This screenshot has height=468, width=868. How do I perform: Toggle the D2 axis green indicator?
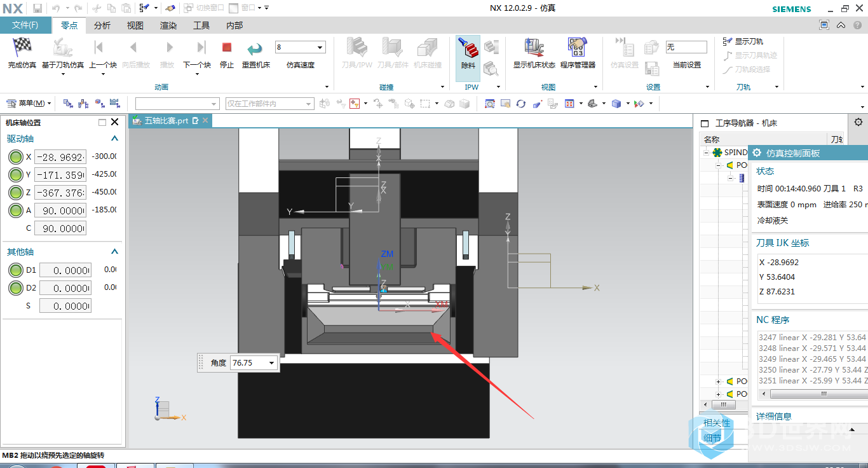pyautogui.click(x=15, y=288)
